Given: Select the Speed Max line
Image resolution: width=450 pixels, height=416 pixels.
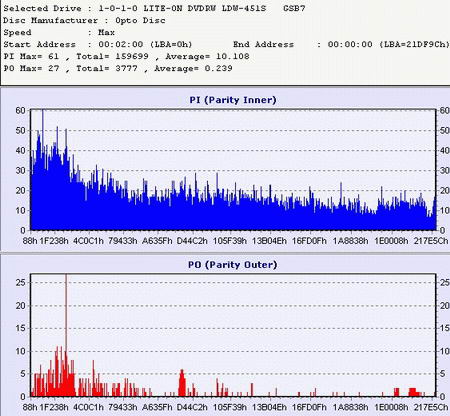Looking at the screenshot, I should (59, 32).
